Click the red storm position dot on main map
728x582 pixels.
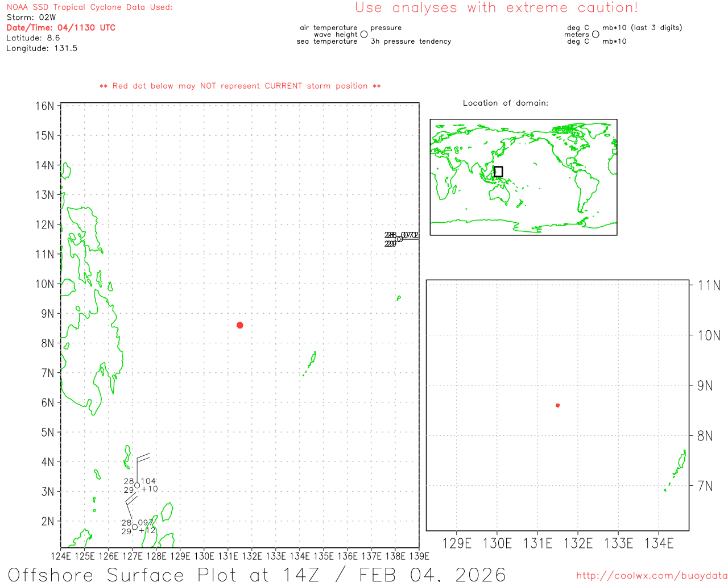(x=240, y=325)
